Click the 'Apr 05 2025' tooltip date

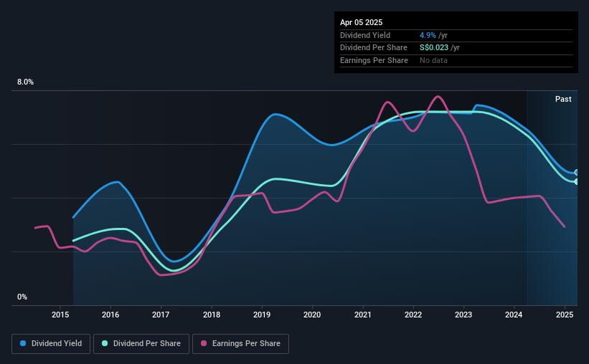click(361, 22)
